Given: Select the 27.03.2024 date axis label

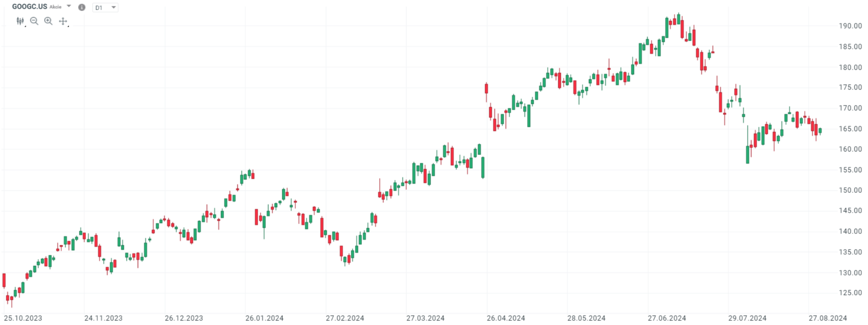Looking at the screenshot, I should point(426,318).
